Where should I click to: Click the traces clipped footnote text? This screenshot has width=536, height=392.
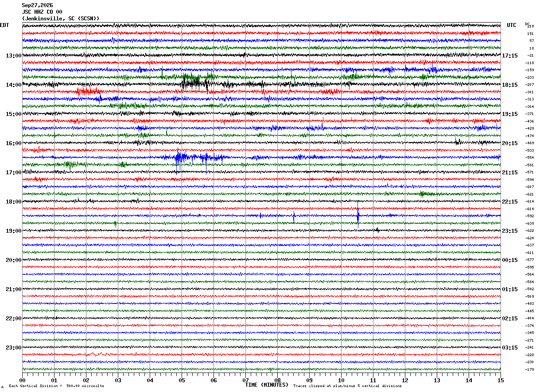point(347,386)
